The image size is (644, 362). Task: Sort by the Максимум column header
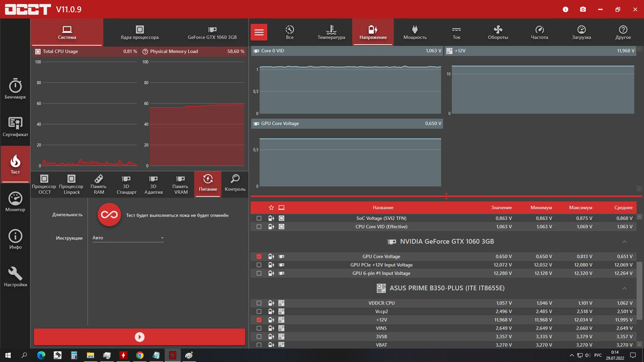coord(581,208)
